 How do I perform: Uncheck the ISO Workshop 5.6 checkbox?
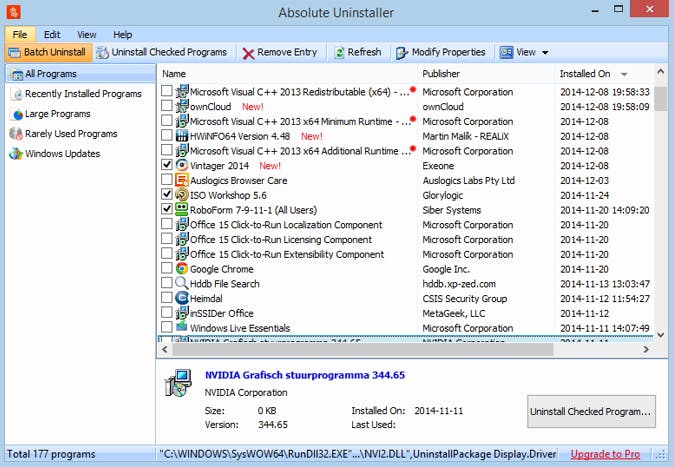tap(167, 194)
